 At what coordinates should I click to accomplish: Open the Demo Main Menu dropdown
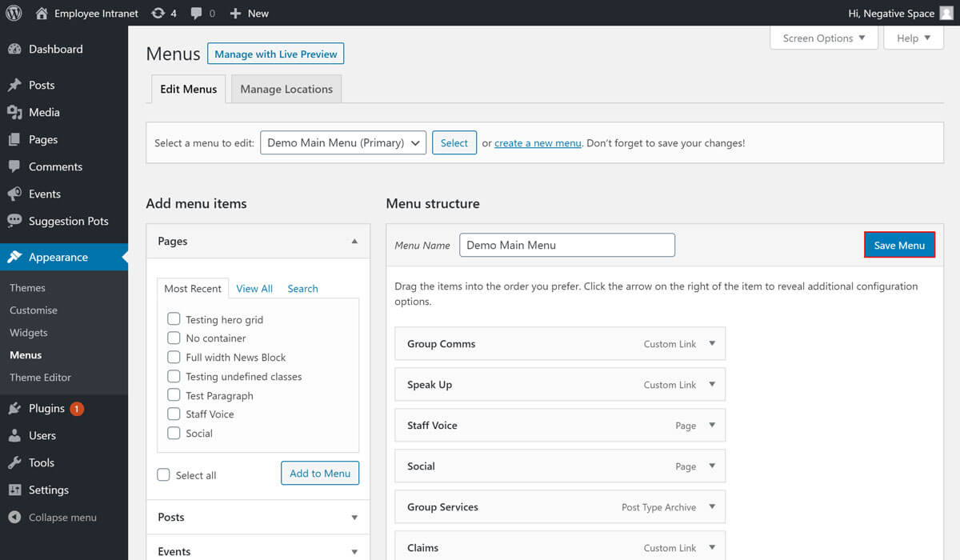pos(342,143)
